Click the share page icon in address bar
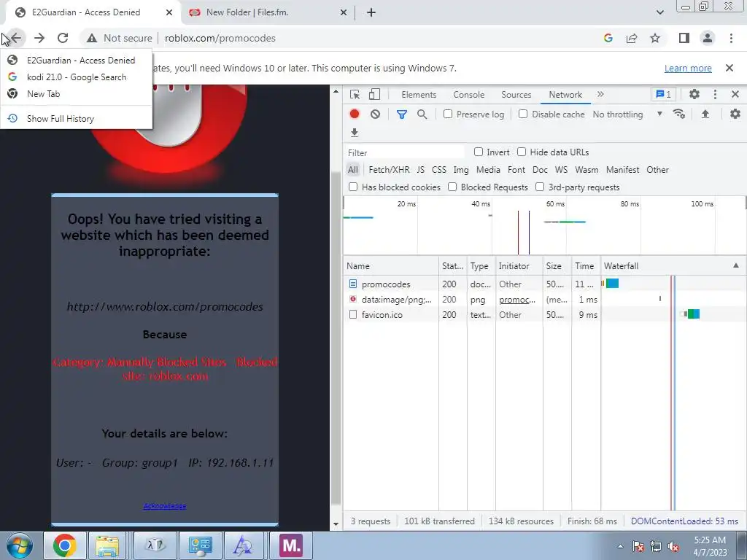Screen dimensions: 747x560 tap(632, 38)
